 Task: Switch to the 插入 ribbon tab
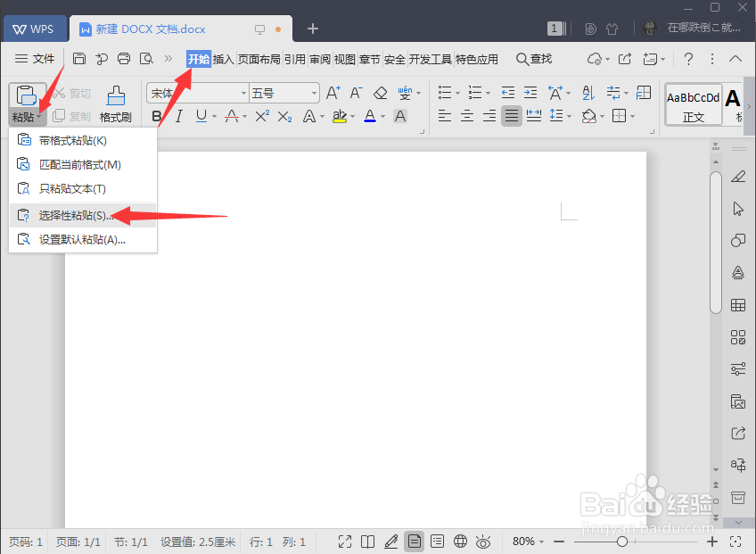point(223,59)
